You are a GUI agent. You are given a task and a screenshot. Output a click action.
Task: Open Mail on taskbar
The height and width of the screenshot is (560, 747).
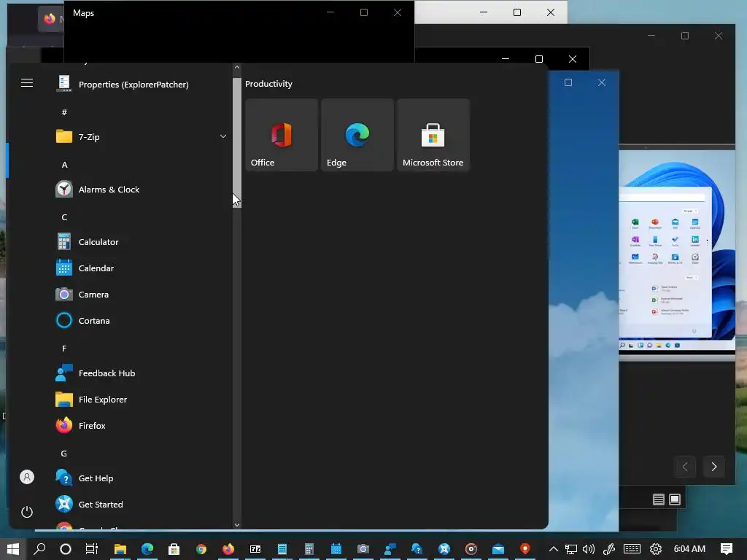tap(498, 549)
